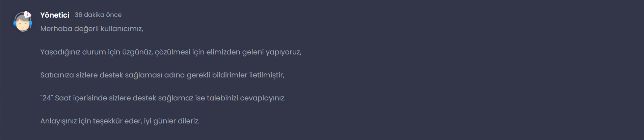Click the word "yapıyoruz" ending the second line
Image resolution: width=644 pixels, height=140 pixels.
pyautogui.click(x=284, y=52)
